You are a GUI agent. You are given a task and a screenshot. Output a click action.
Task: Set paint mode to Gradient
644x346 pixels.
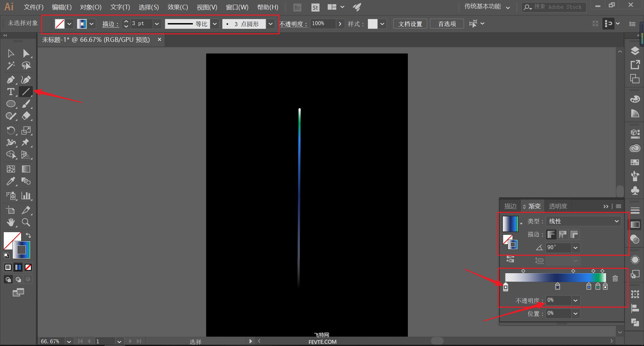[x=18, y=267]
